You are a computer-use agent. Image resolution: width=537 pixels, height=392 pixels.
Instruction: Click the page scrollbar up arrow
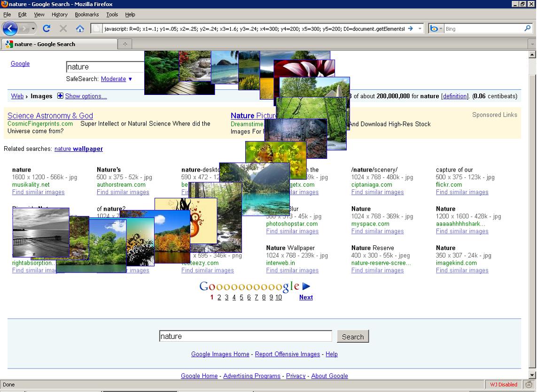(x=532, y=54)
